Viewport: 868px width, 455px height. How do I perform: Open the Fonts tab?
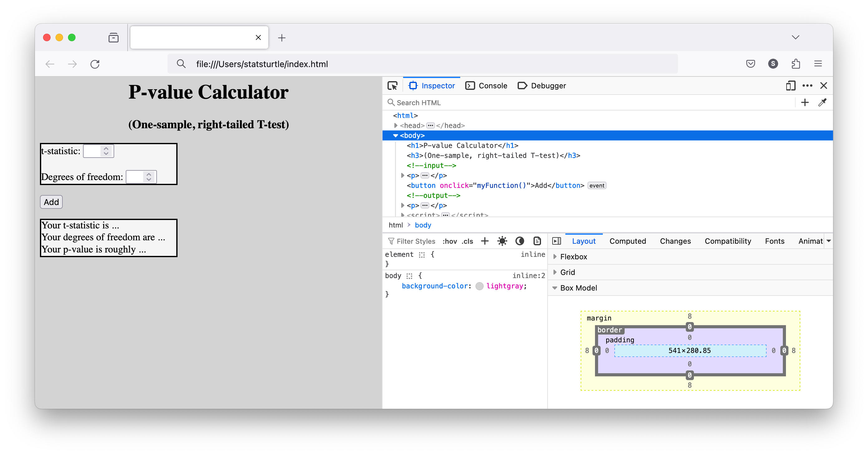pos(774,241)
